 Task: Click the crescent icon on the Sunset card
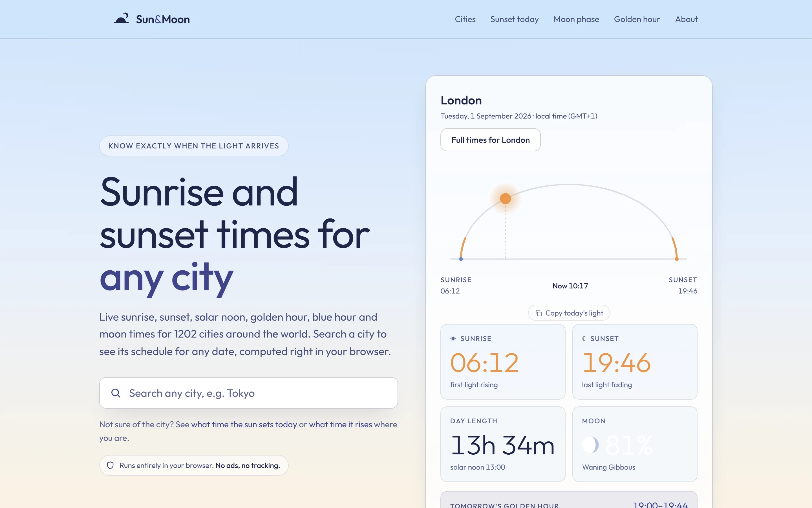click(584, 338)
